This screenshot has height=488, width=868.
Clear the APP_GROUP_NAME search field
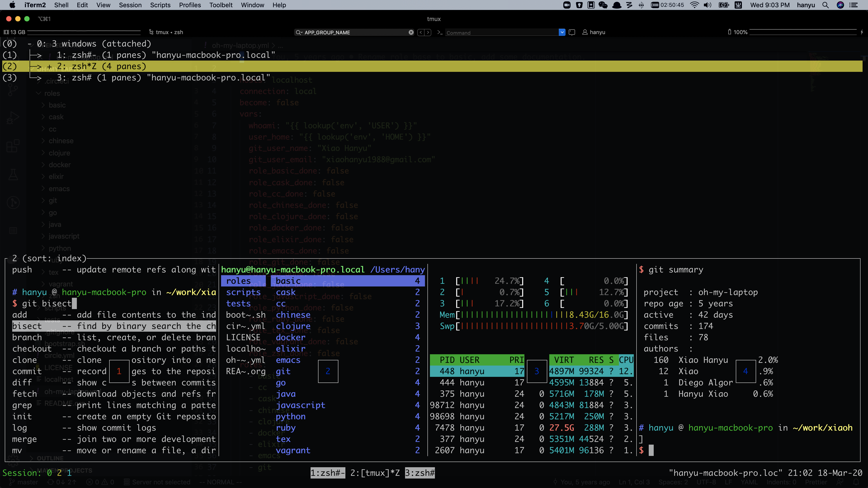[x=411, y=32]
